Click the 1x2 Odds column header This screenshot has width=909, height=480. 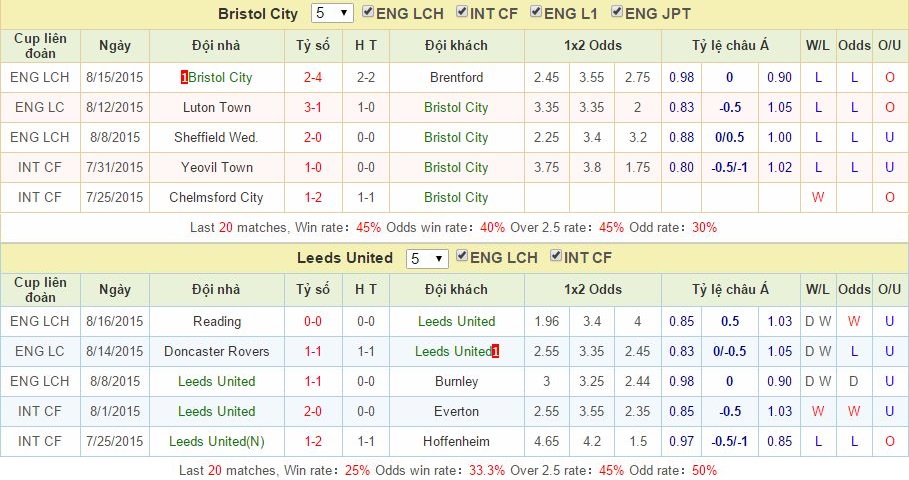(593, 45)
